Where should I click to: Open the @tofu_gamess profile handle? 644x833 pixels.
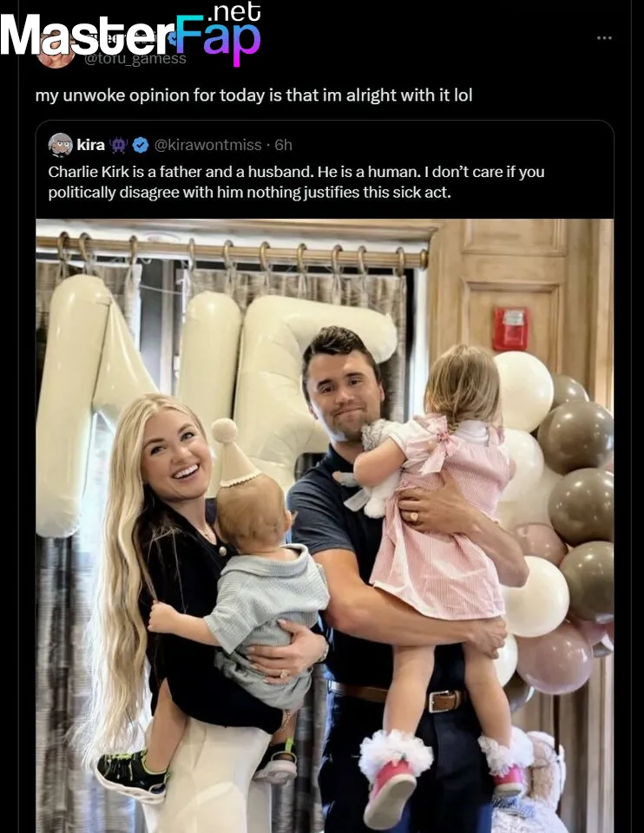(x=135, y=59)
